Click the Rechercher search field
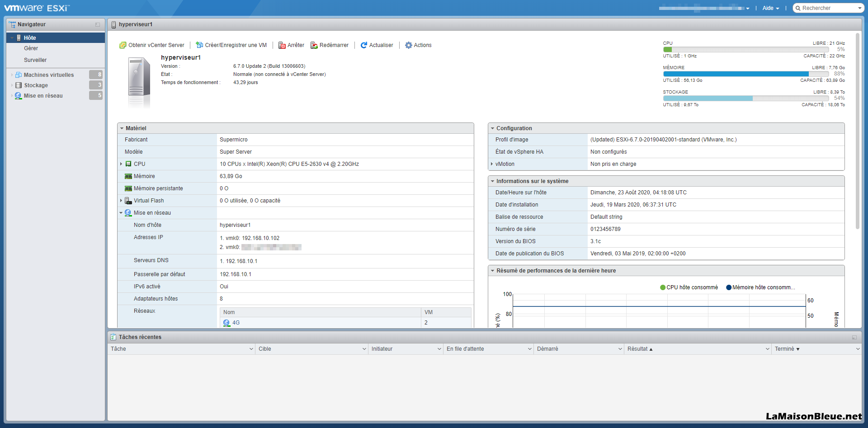Image resolution: width=868 pixels, height=428 pixels. pos(828,8)
